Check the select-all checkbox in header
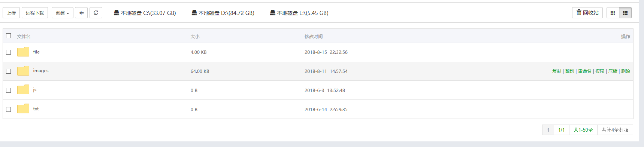Viewport: 644px width, 147px height. pos(8,36)
